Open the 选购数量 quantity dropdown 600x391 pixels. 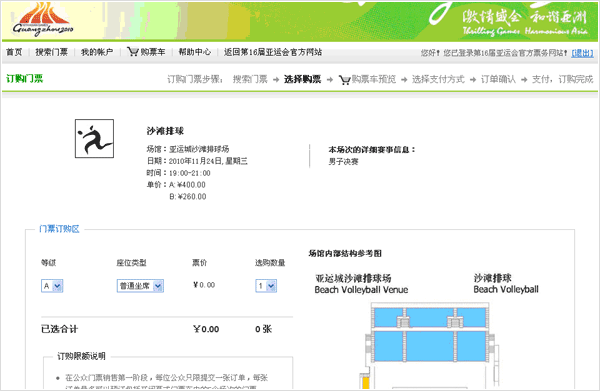click(x=266, y=286)
